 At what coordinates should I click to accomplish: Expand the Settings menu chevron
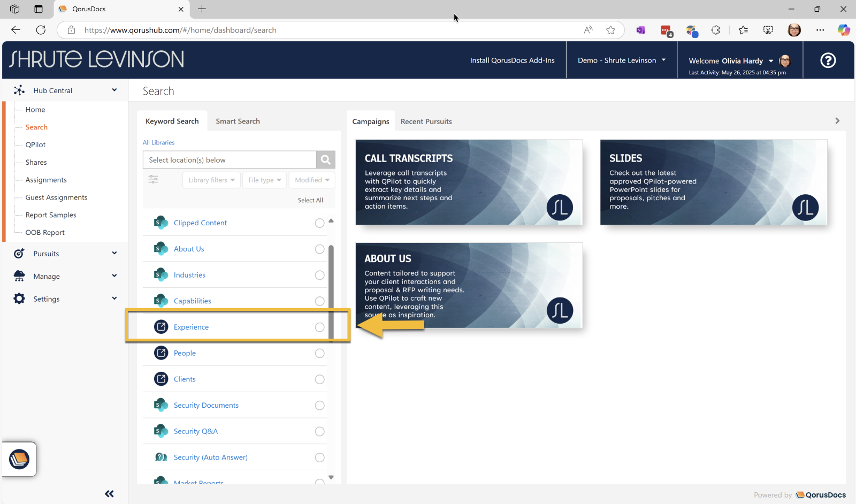click(x=114, y=298)
